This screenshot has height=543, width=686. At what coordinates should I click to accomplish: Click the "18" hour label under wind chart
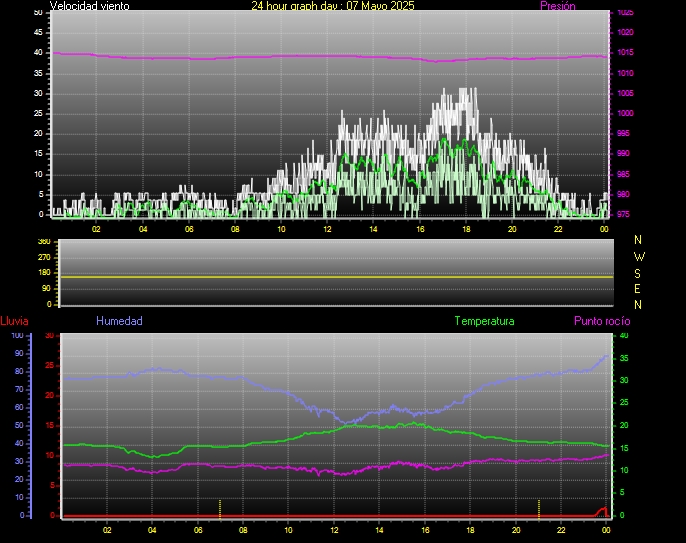pyautogui.click(x=466, y=229)
